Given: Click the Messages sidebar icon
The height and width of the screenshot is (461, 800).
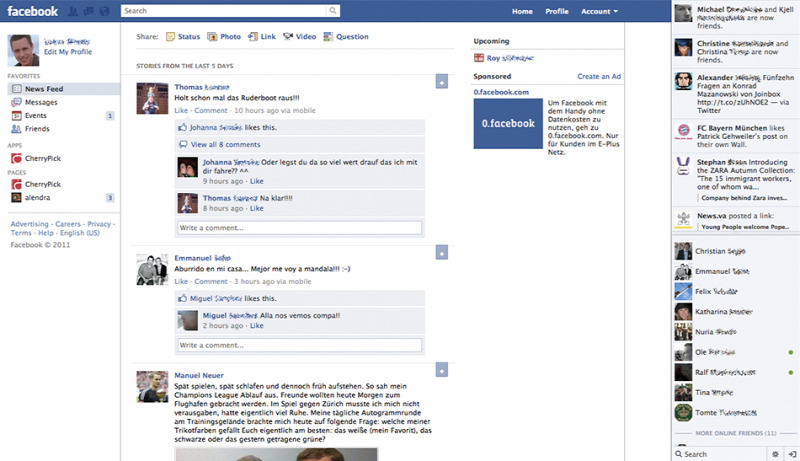Looking at the screenshot, I should coord(16,102).
